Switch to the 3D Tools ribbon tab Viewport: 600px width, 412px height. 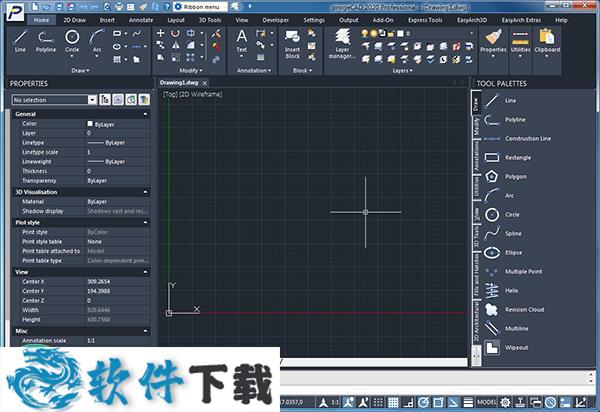210,20
